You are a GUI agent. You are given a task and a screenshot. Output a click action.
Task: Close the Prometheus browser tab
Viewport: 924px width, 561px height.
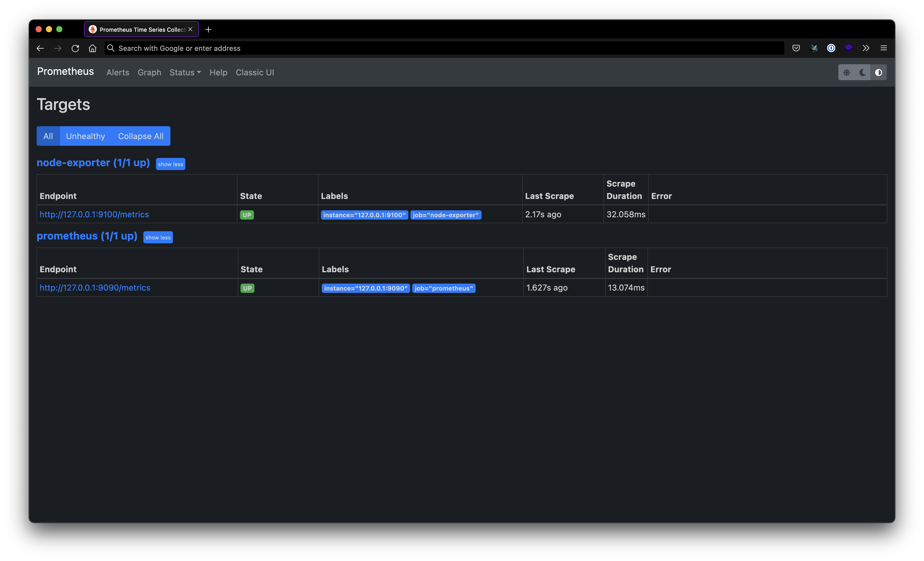click(190, 29)
